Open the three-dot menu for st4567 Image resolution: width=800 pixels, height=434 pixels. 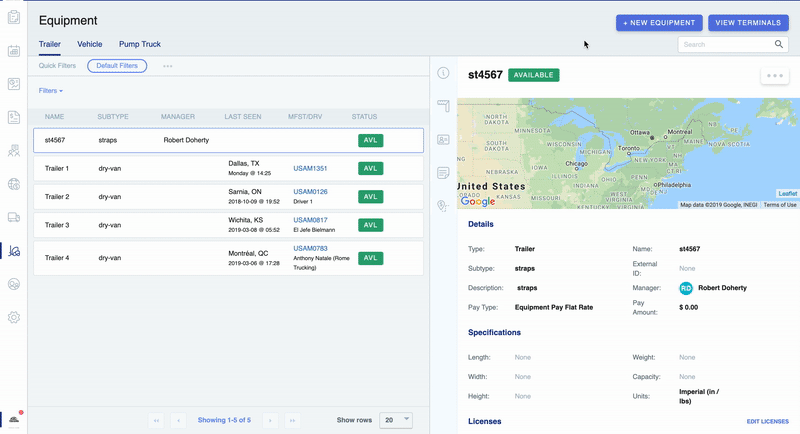pyautogui.click(x=775, y=76)
